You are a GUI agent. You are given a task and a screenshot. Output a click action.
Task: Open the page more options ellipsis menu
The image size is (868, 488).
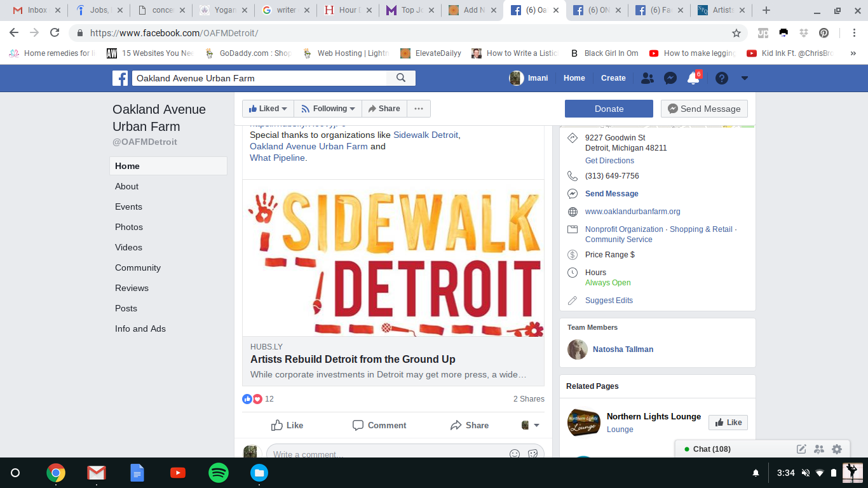coord(419,109)
